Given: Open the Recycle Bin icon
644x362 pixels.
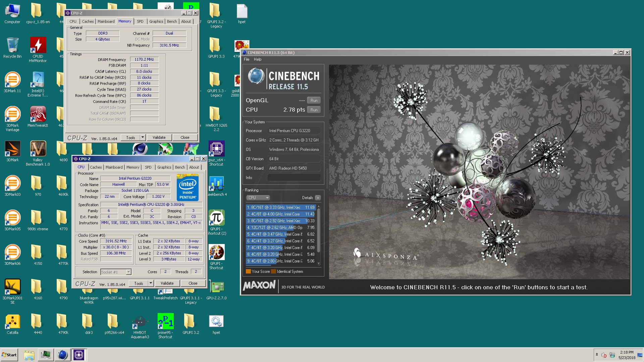Looking at the screenshot, I should coord(12,48).
